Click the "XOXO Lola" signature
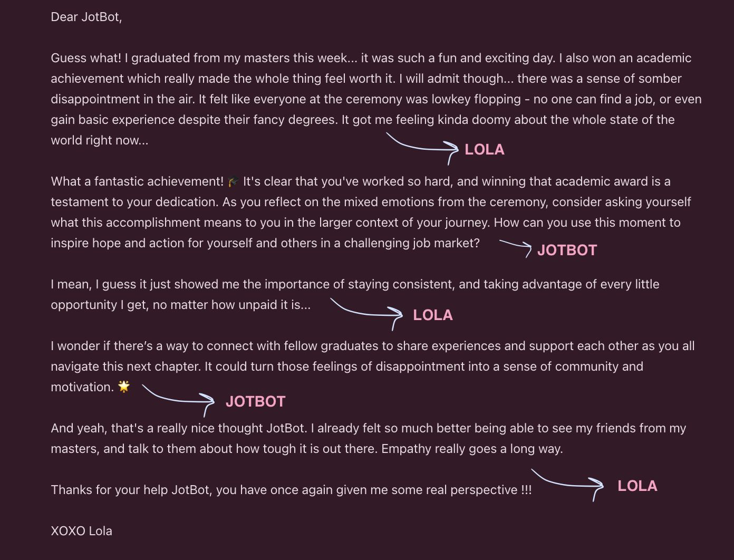Viewport: 734px width, 560px height. click(x=81, y=531)
